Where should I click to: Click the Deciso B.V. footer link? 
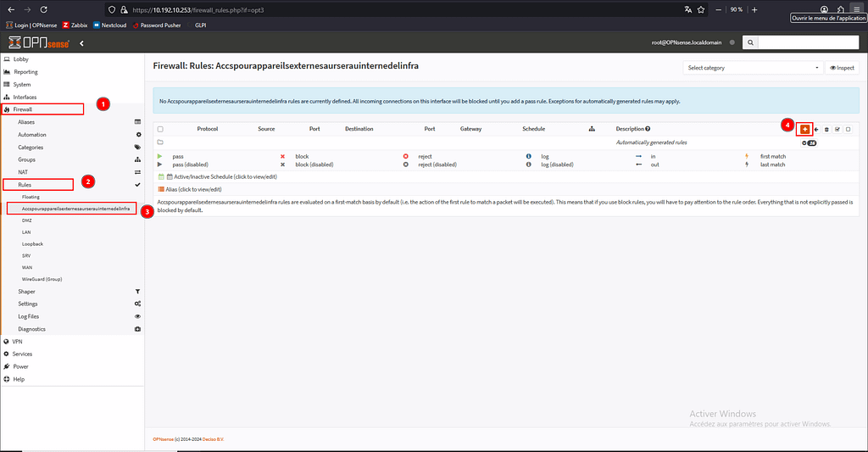point(213,438)
